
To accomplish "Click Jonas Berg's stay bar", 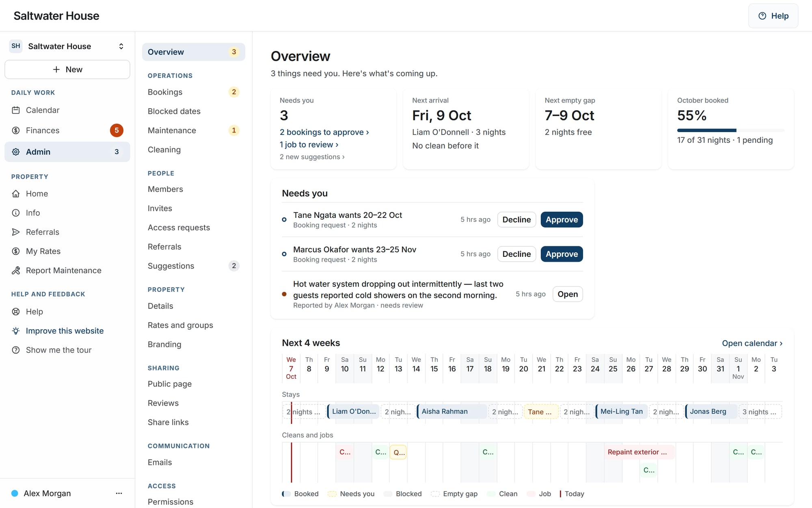I will (x=711, y=412).
